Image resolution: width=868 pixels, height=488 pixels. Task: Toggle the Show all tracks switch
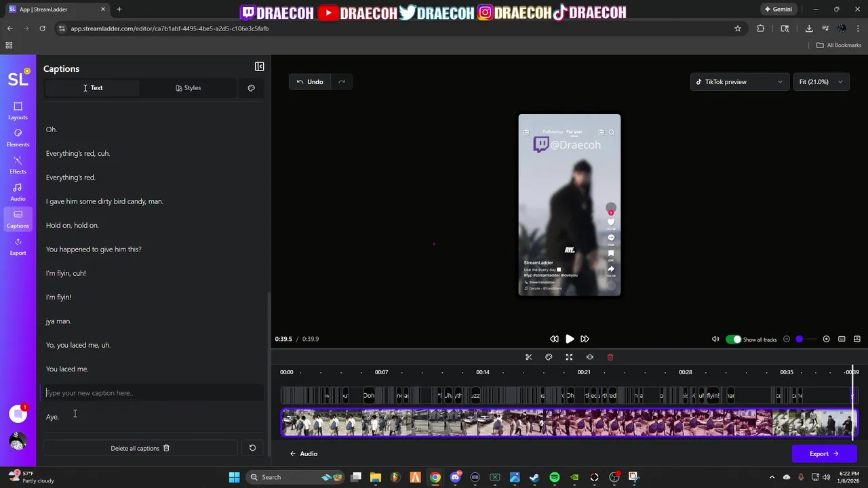[x=733, y=339]
